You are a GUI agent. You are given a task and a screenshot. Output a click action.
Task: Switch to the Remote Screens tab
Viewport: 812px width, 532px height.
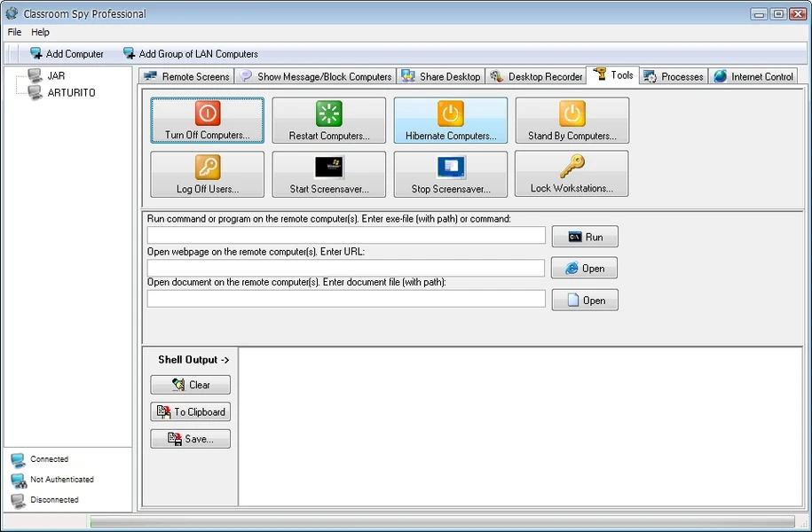point(186,76)
